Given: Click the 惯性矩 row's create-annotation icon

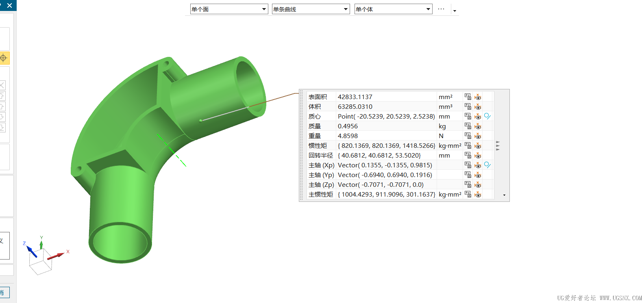Looking at the screenshot, I should pos(468,145).
